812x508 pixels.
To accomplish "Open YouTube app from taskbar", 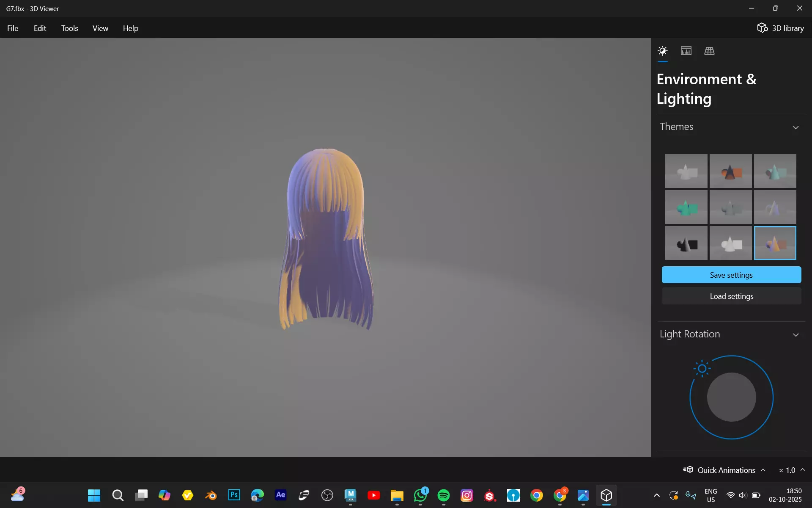I will pyautogui.click(x=373, y=495).
